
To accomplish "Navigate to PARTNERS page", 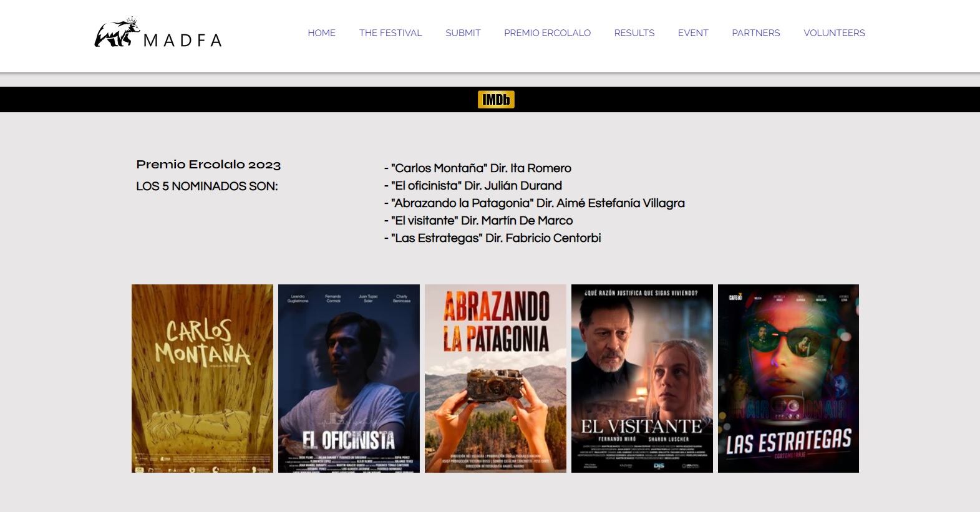I will tap(755, 33).
